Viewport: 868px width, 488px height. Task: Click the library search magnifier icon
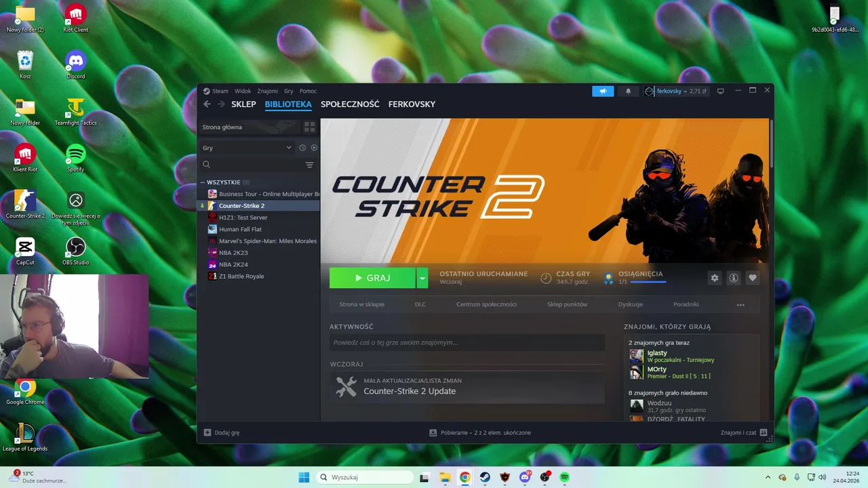point(207,165)
